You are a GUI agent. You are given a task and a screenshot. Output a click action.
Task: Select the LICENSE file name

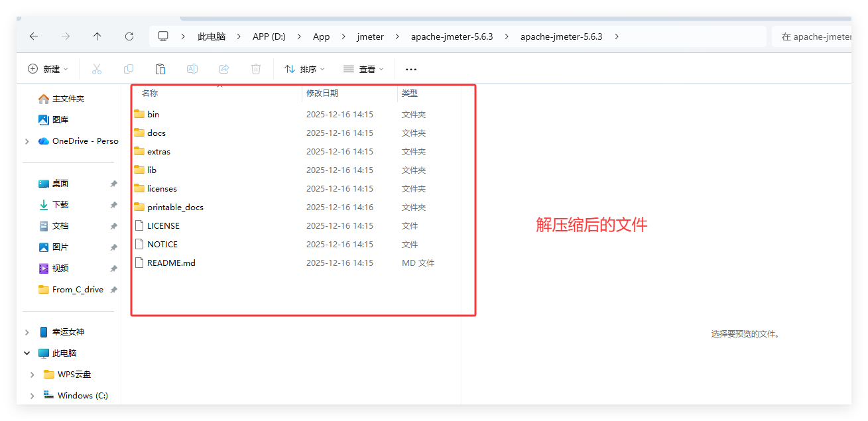pos(163,225)
